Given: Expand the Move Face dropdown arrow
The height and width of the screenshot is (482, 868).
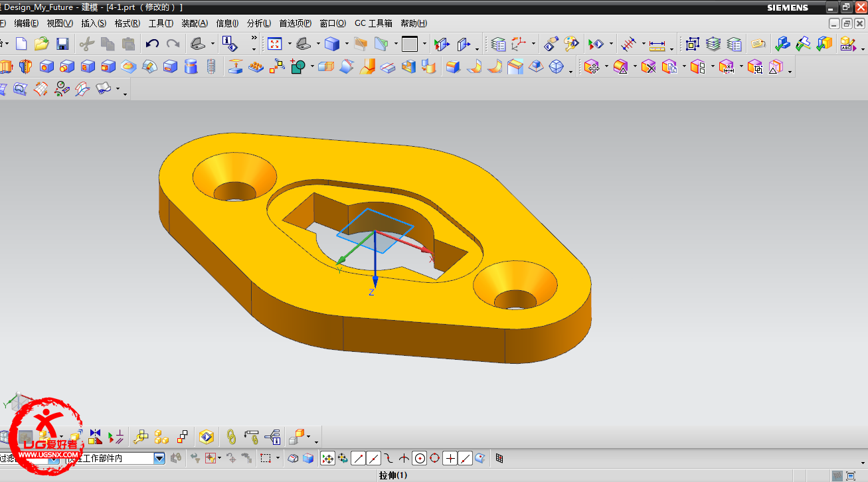Looking at the screenshot, I should [606, 66].
